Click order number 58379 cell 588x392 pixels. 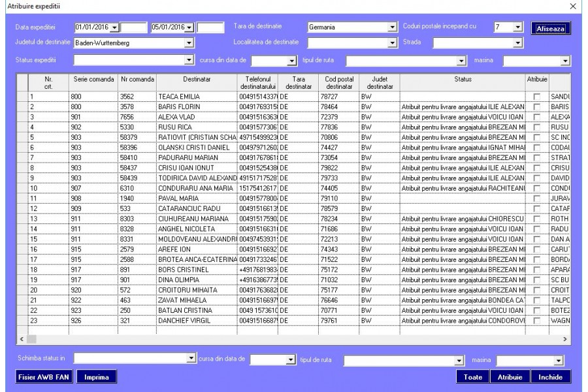[x=137, y=137]
